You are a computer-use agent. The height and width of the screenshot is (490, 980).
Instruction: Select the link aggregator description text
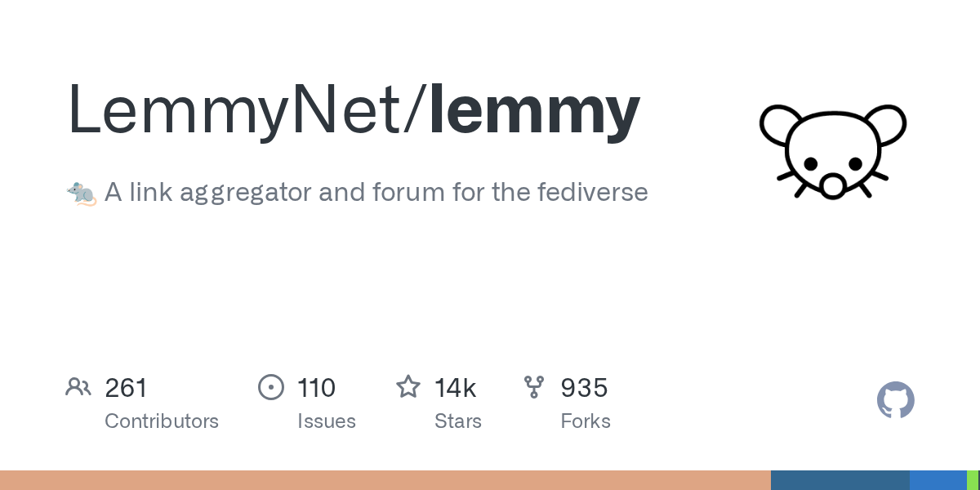pos(376,193)
